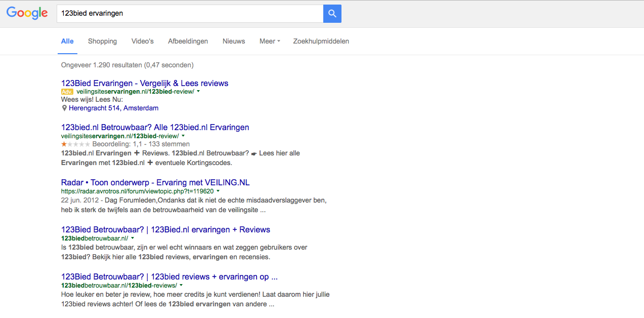Click the green URL https://radar.avrotros.nl/forum/viewtopic.php?t=119620
644x318 pixels.
tap(137, 191)
